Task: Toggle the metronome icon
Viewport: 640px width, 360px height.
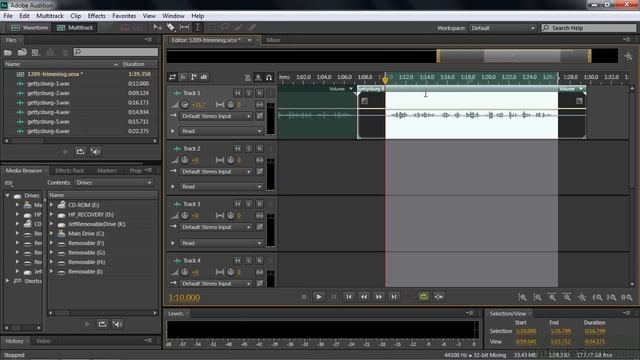Action: coord(247,77)
